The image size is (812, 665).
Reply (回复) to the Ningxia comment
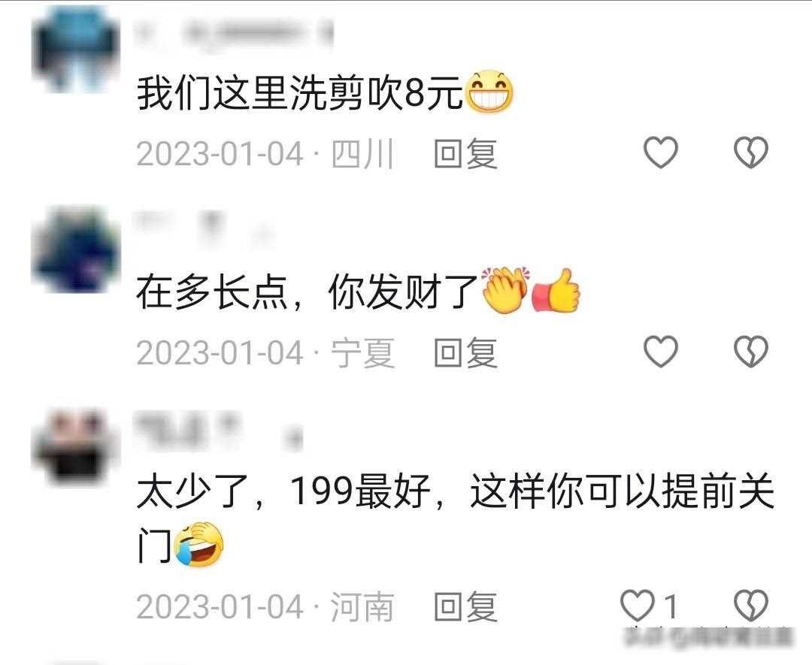[465, 353]
